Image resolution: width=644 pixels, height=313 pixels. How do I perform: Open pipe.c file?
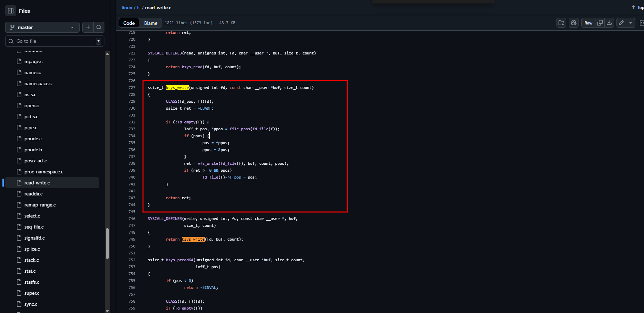pyautogui.click(x=31, y=128)
